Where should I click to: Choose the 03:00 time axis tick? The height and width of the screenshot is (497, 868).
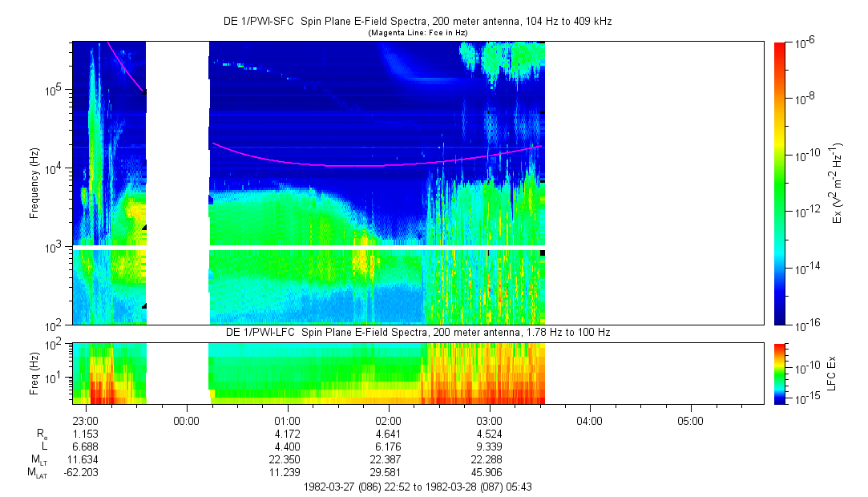pyautogui.click(x=489, y=420)
